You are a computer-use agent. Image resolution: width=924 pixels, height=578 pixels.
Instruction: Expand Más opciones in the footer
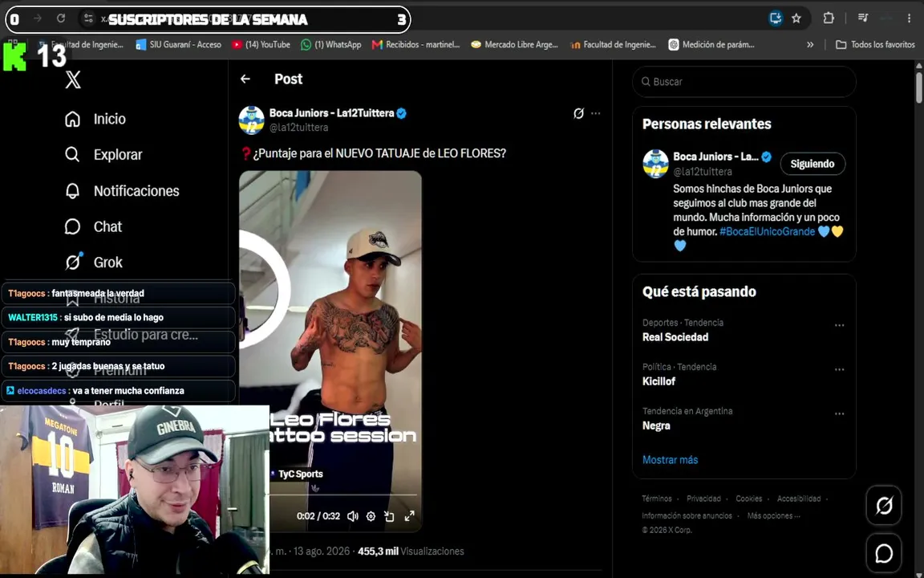[x=773, y=515]
